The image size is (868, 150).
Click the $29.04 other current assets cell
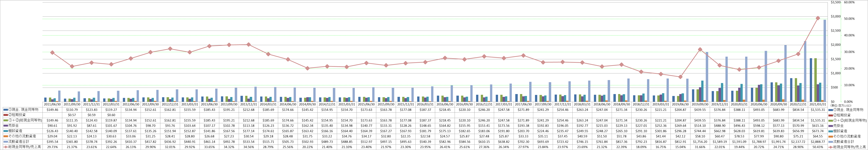[x=52, y=136]
